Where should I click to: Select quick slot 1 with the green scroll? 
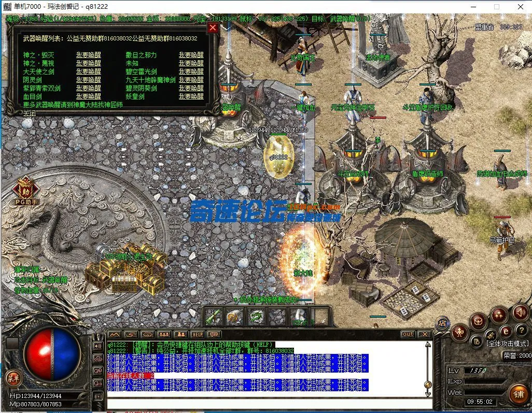tap(213, 317)
